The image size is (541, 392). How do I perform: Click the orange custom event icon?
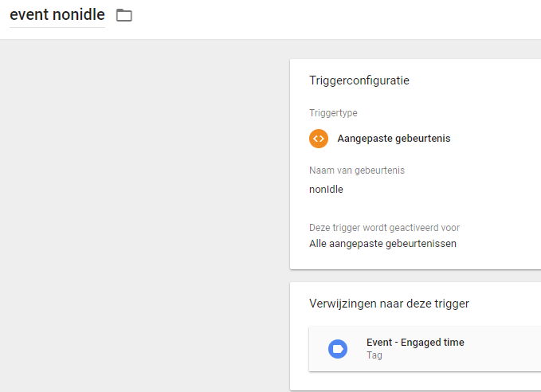pos(319,138)
